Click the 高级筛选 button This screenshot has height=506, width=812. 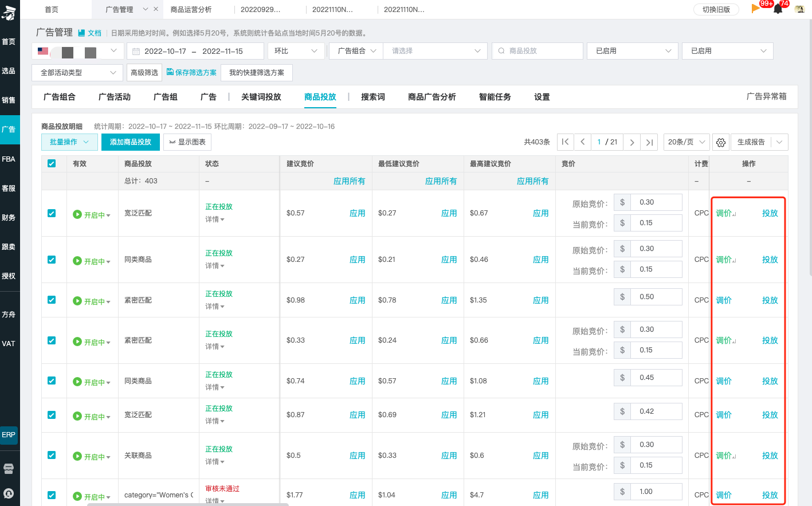[x=144, y=73]
